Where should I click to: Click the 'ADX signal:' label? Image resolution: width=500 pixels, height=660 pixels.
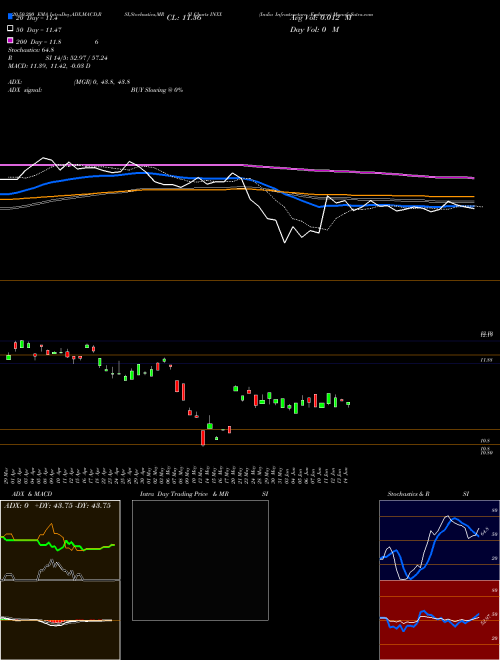click(x=25, y=90)
